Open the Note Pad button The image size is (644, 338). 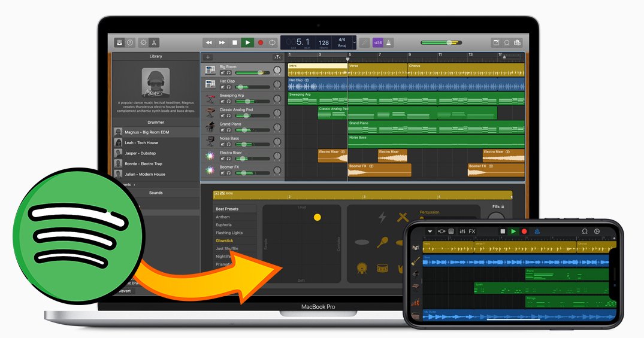496,42
